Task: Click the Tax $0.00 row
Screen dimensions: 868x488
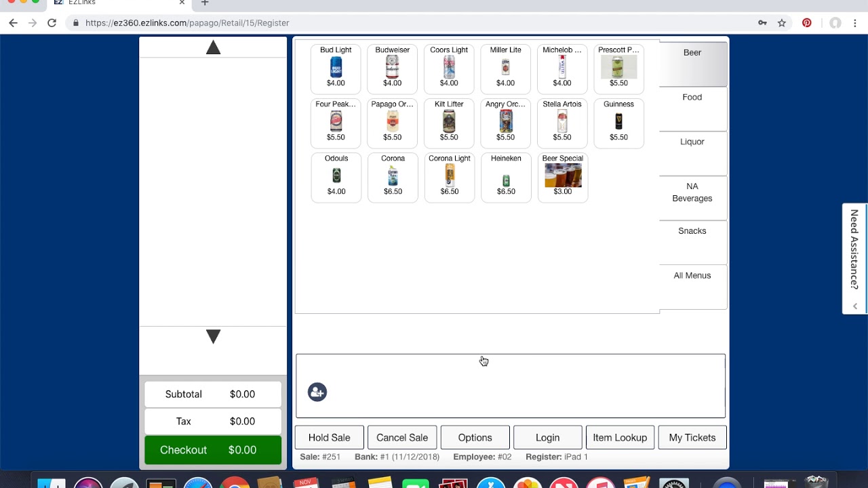Action: point(213,422)
